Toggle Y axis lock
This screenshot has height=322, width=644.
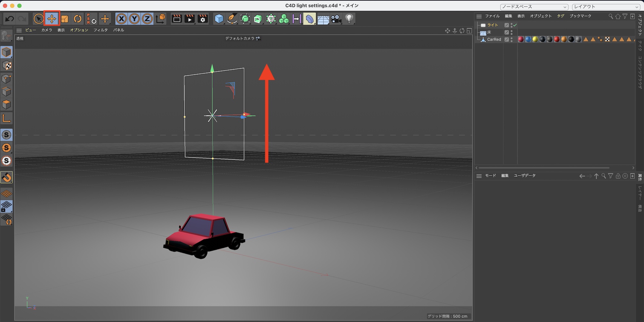[134, 19]
